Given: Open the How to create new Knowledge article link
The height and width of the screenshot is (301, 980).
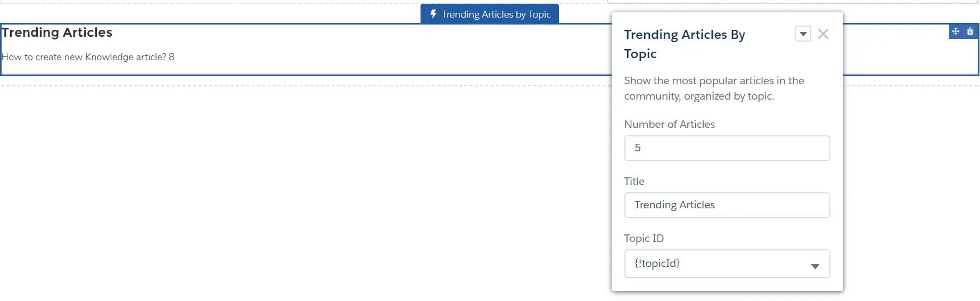Looking at the screenshot, I should (x=84, y=57).
